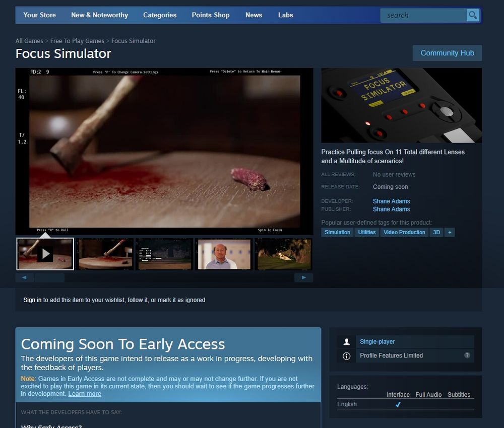The width and height of the screenshot is (504, 428).
Task: Click the Coming soon release date
Action: (390, 186)
